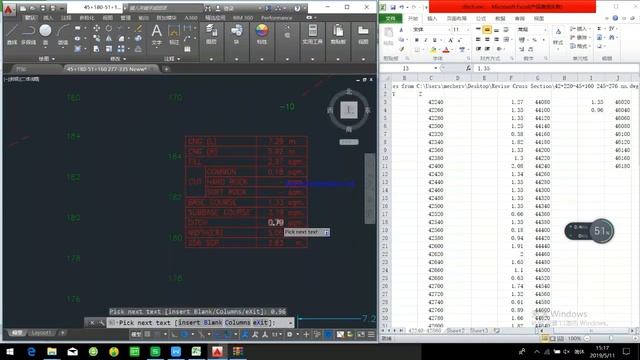640x360 pixels.
Task: Open the Block panel icon in AutoCAD
Action: (236, 31)
